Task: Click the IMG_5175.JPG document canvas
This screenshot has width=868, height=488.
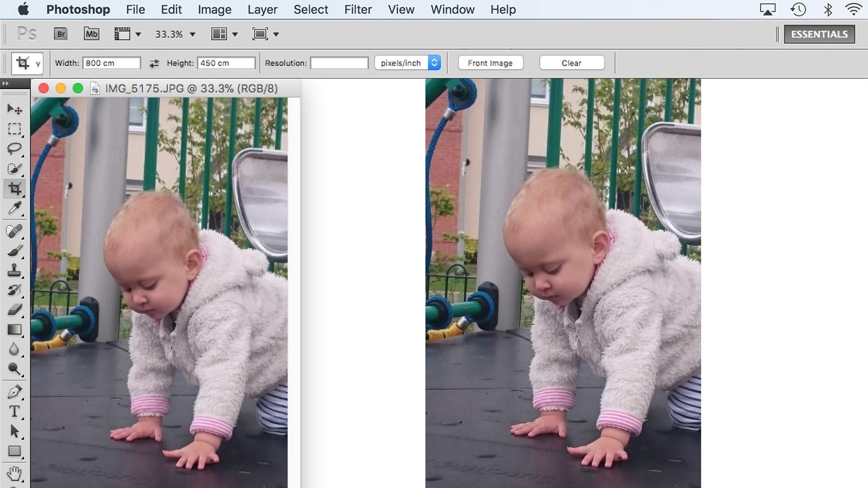Action: (159, 293)
